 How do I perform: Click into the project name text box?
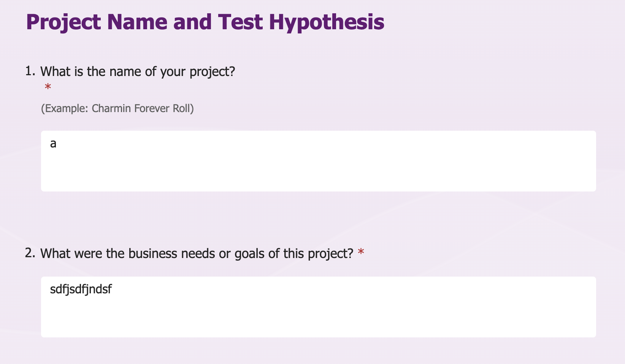[x=318, y=161]
